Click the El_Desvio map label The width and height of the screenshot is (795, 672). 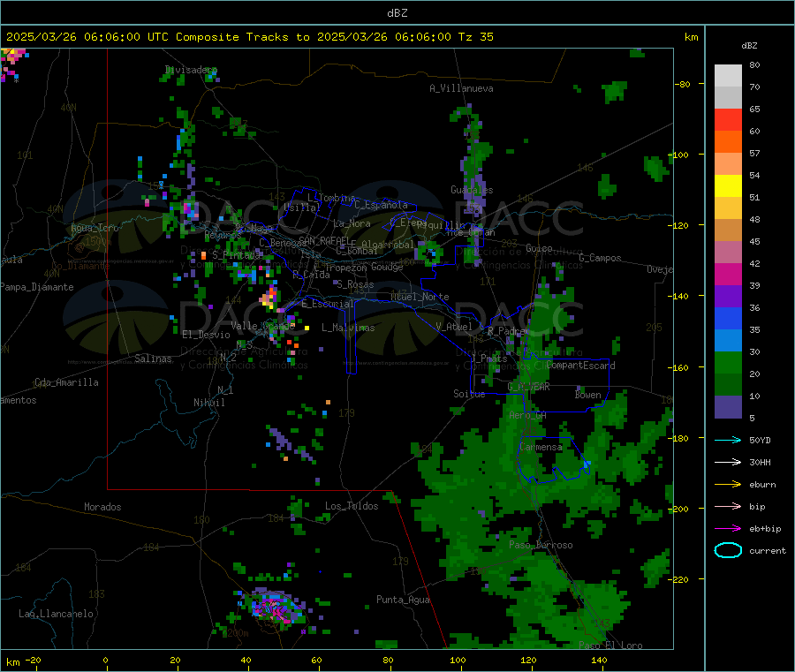pyautogui.click(x=206, y=335)
